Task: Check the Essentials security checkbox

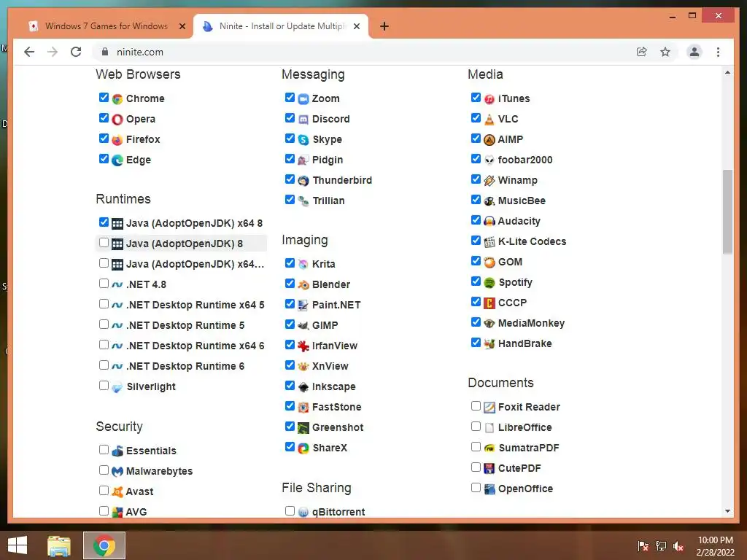Action: pos(104,449)
